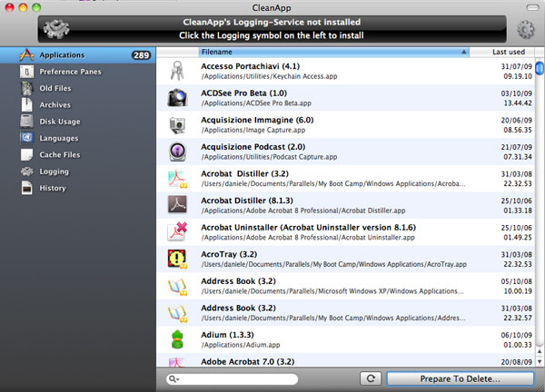Click the refresh button icon
The height and width of the screenshot is (392, 545).
[x=371, y=378]
